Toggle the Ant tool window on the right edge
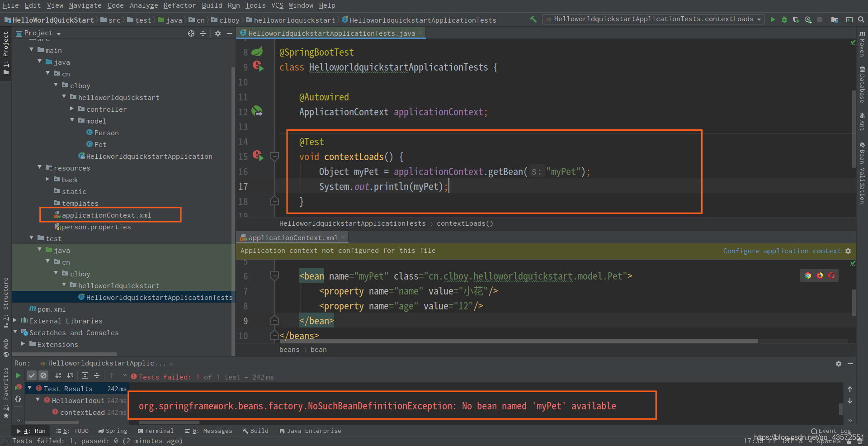868x446 pixels. [x=862, y=121]
